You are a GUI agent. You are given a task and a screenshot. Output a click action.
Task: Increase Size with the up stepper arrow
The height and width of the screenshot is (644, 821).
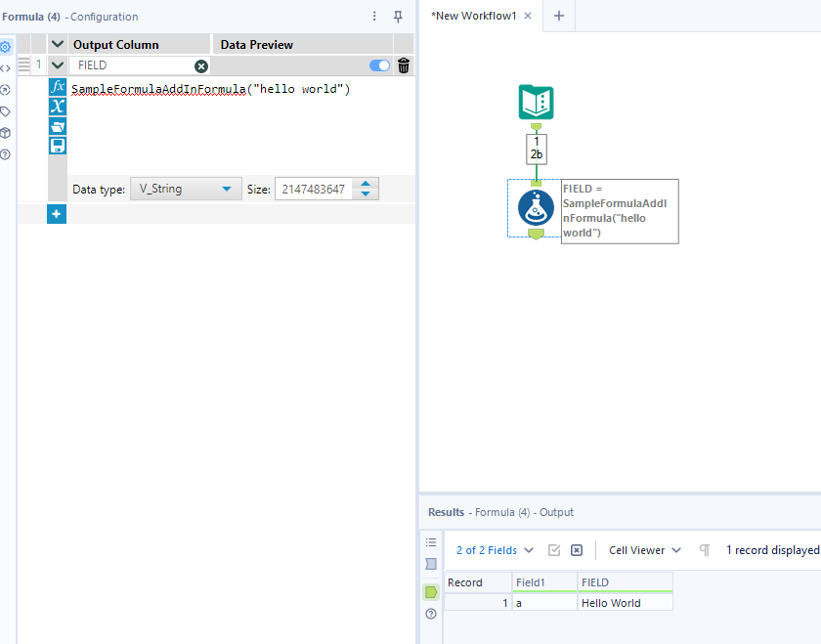tap(366, 184)
